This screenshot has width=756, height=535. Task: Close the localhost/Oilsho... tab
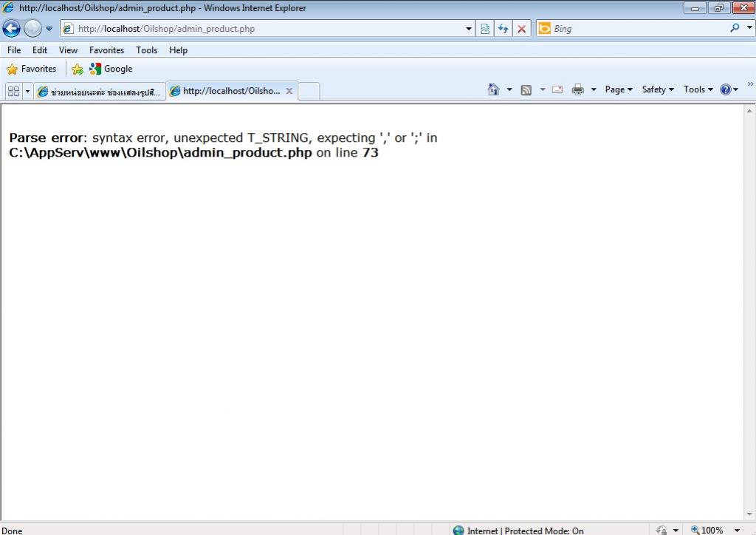[289, 91]
